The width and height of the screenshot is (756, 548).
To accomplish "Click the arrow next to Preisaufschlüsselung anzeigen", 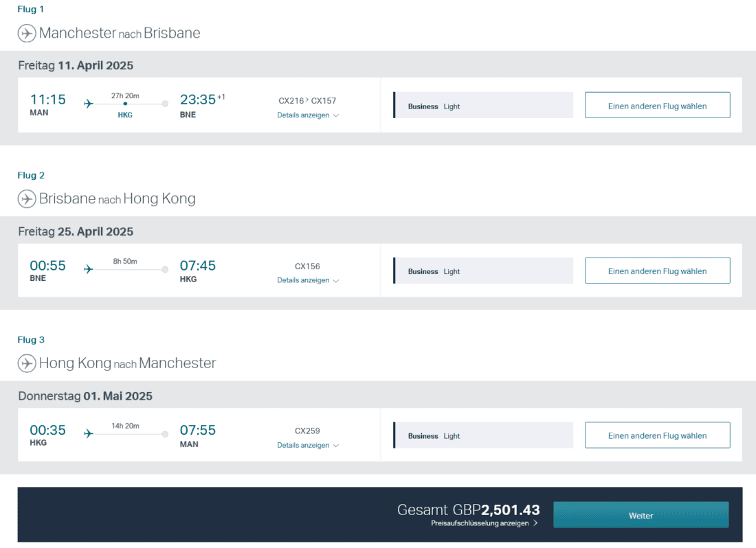I will (x=535, y=523).
